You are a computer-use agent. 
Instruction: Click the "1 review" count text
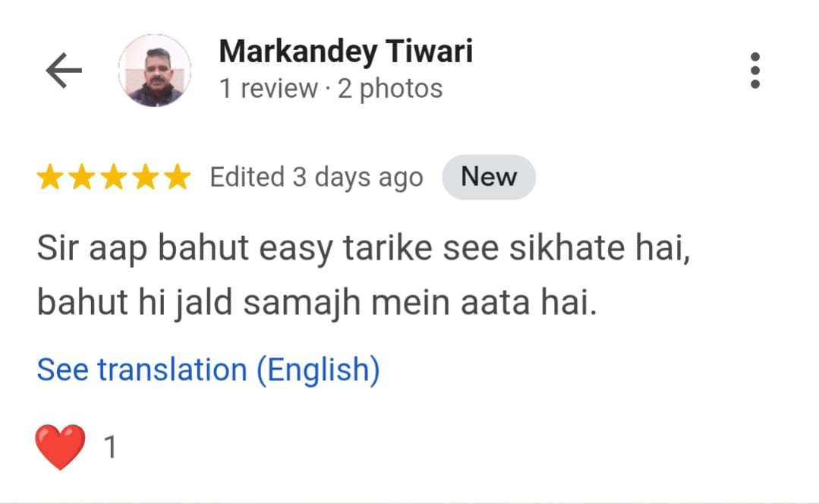click(269, 88)
